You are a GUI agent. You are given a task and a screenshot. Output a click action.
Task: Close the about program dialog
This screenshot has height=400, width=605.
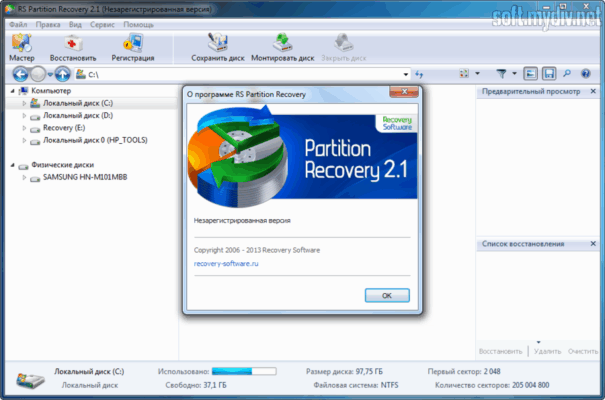[x=404, y=92]
